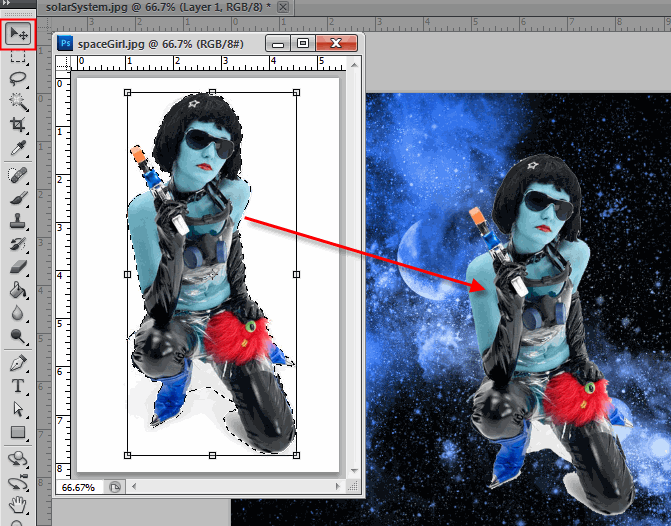Select the Magic Wand tool
This screenshot has width=671, height=526.
[x=18, y=101]
